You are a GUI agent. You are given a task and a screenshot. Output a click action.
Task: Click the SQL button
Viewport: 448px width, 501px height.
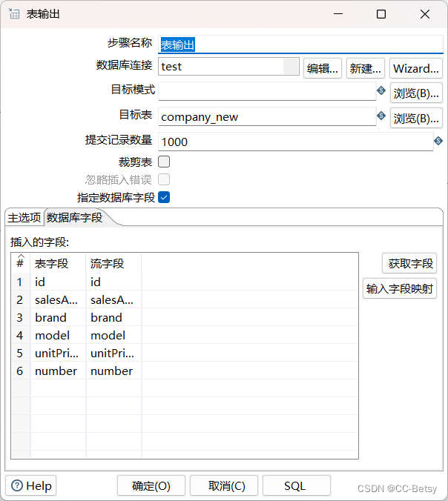coord(297,485)
